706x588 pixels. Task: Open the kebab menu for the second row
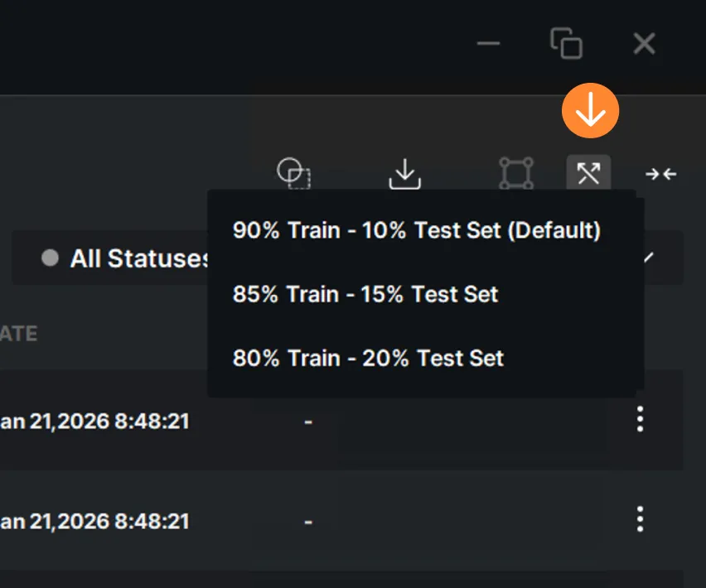coord(640,519)
